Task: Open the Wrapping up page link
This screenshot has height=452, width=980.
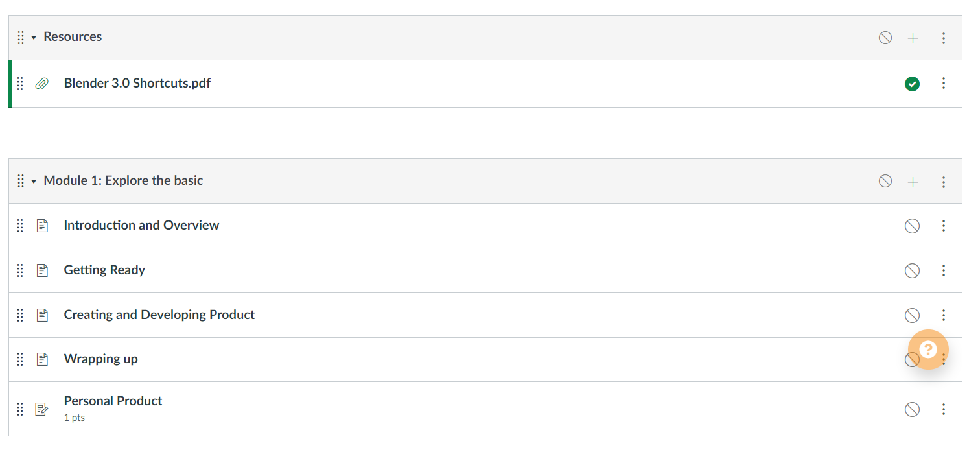Action: [100, 359]
